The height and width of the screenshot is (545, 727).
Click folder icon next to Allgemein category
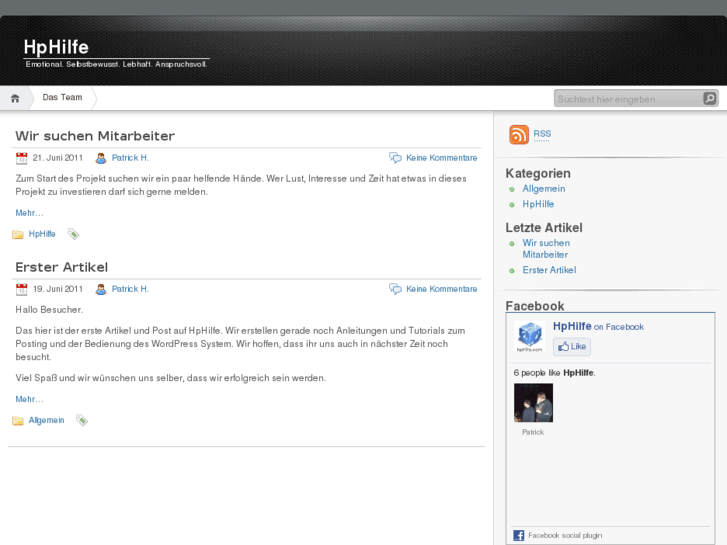tap(18, 421)
